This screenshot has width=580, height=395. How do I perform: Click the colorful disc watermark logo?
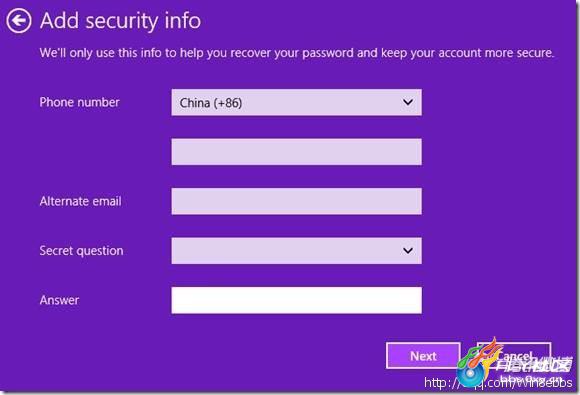pos(471,374)
